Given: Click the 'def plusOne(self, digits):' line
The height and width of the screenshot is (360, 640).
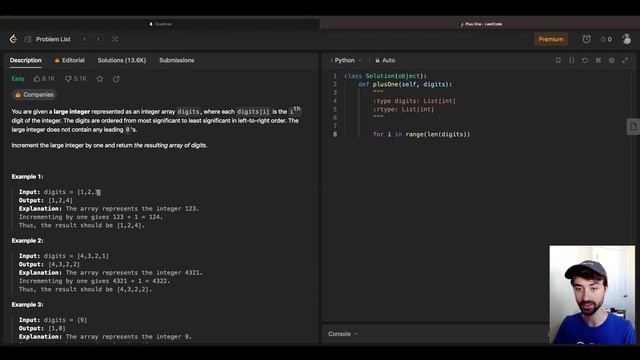Looking at the screenshot, I should pyautogui.click(x=405, y=84).
